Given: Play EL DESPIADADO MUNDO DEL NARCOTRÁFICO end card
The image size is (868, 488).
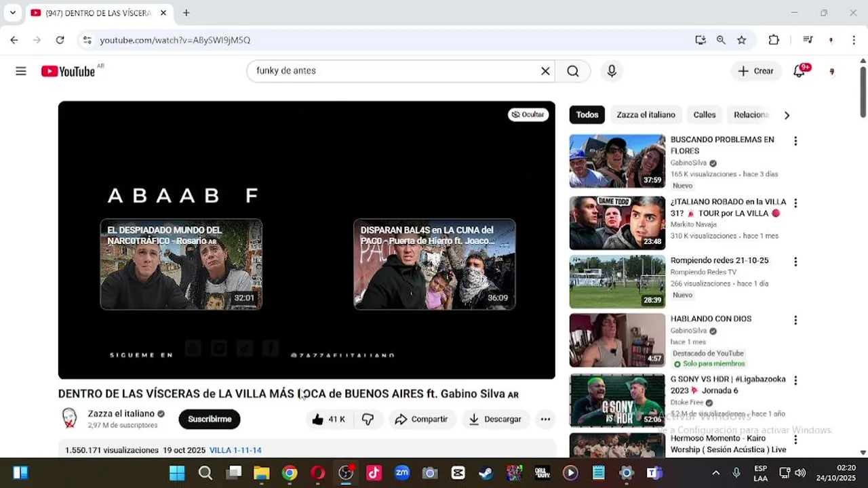Looking at the screenshot, I should click(181, 264).
